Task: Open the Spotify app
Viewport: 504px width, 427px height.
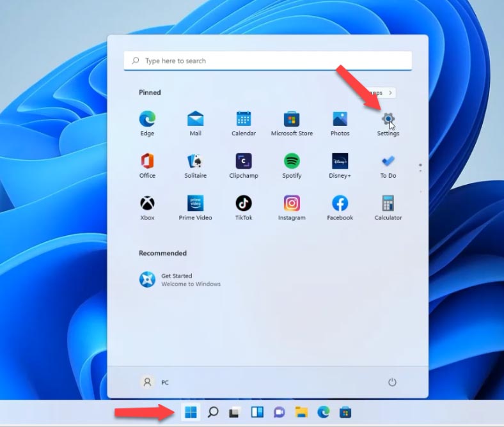Action: (292, 166)
